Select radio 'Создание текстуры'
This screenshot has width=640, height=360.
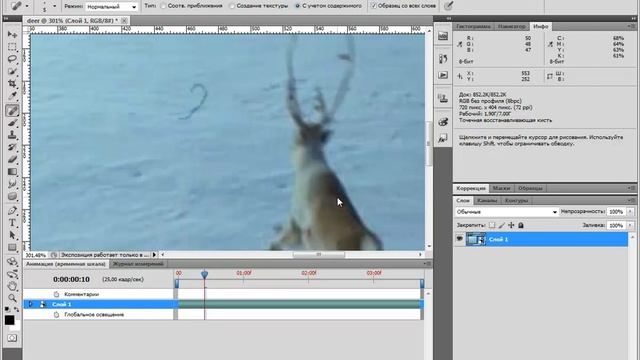(232, 6)
